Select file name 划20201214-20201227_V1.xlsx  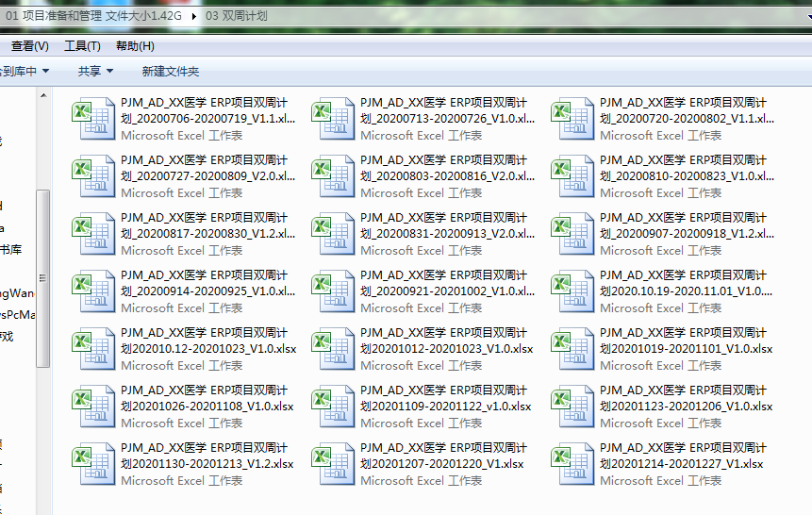pyautogui.click(x=682, y=464)
